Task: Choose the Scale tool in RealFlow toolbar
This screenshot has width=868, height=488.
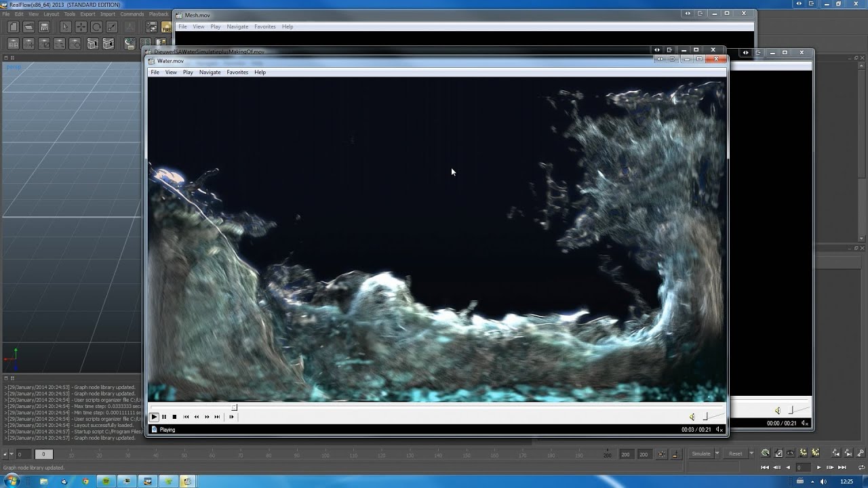Action: [112, 27]
